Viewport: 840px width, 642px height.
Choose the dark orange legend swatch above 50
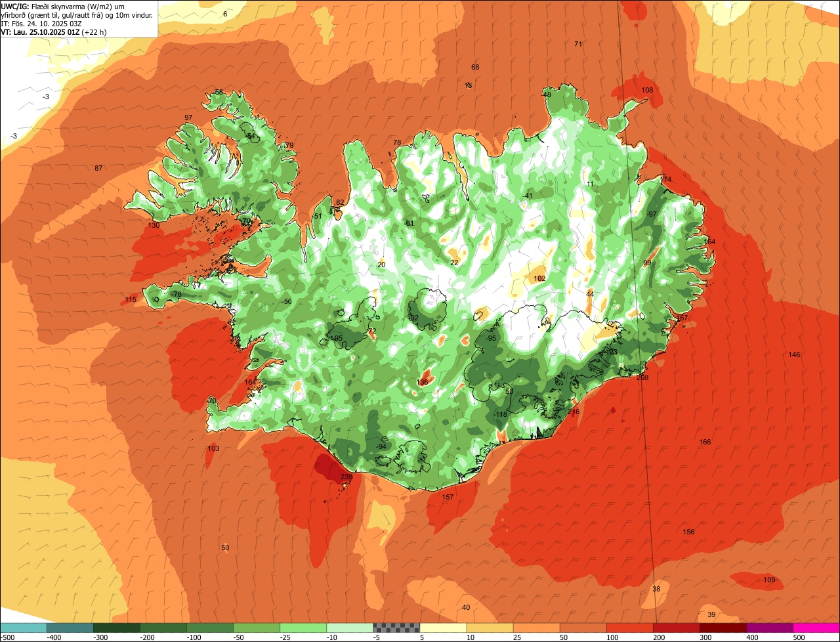coord(583,628)
